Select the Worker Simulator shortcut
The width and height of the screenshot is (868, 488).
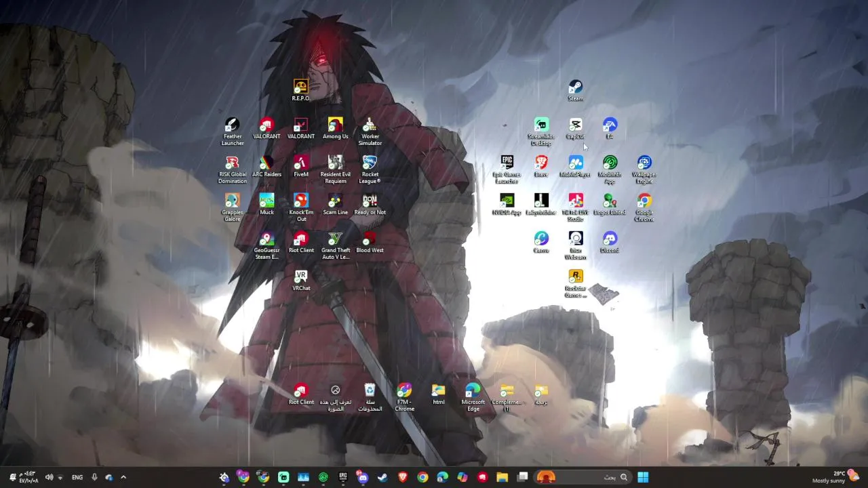click(370, 131)
